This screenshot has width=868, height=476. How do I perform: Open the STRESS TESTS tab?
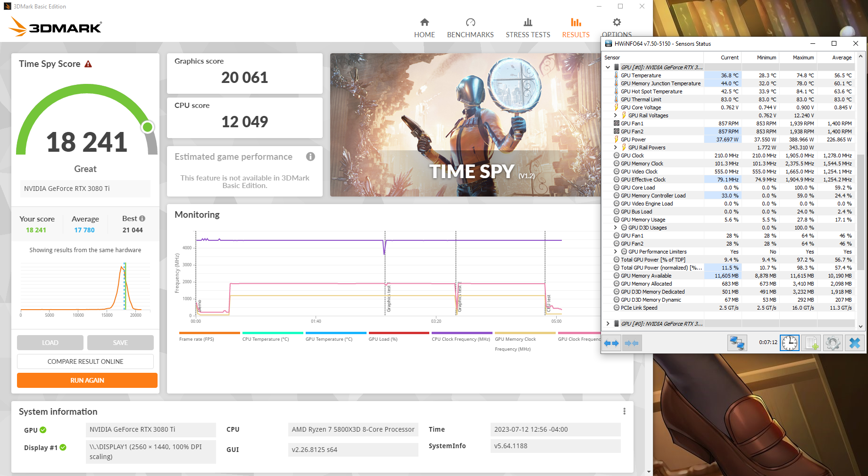pyautogui.click(x=528, y=35)
